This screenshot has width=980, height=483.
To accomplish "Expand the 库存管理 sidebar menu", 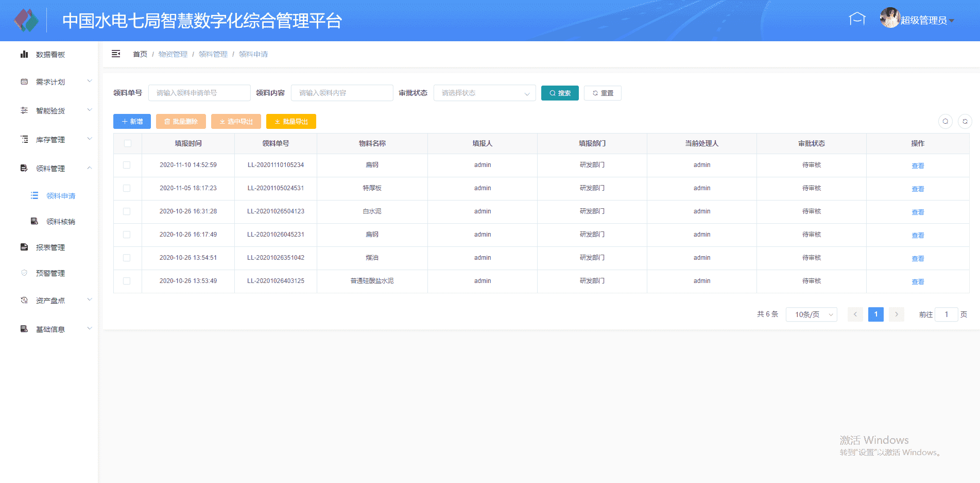I will (x=50, y=140).
